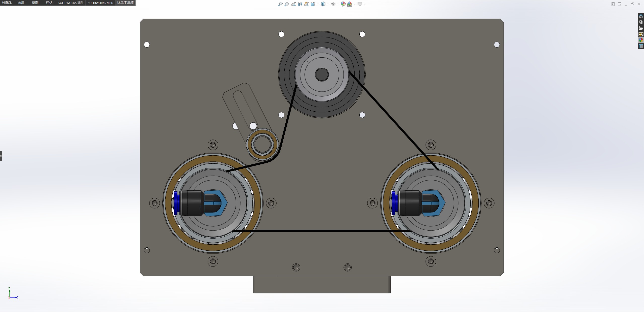
Task: Toggle Hide/Show Items eye icon
Action: (333, 4)
